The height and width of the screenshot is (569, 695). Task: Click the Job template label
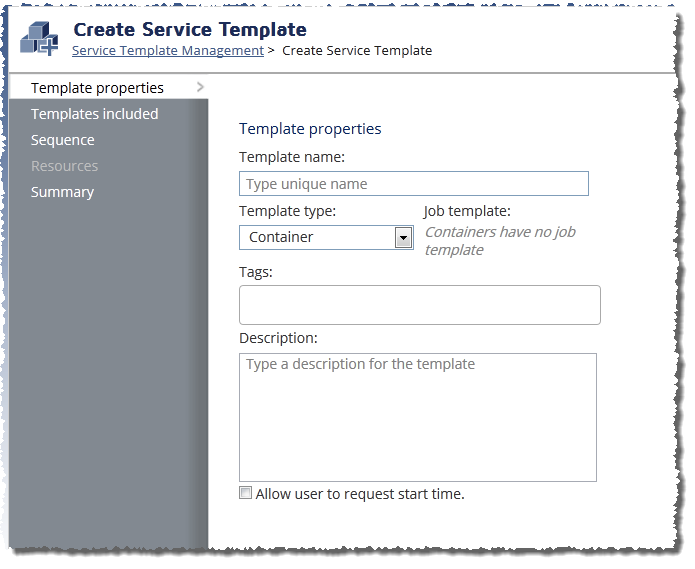coord(467,211)
